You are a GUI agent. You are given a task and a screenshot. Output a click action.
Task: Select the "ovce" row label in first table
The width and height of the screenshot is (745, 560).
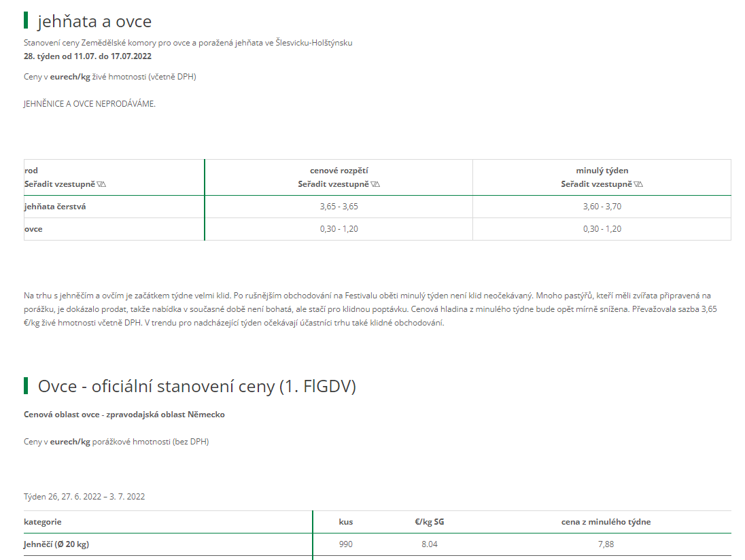pos(33,229)
